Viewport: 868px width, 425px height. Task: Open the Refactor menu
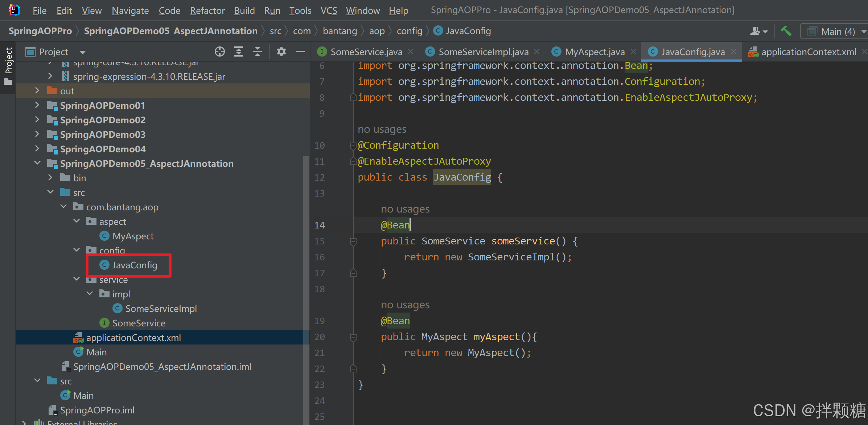(x=207, y=11)
